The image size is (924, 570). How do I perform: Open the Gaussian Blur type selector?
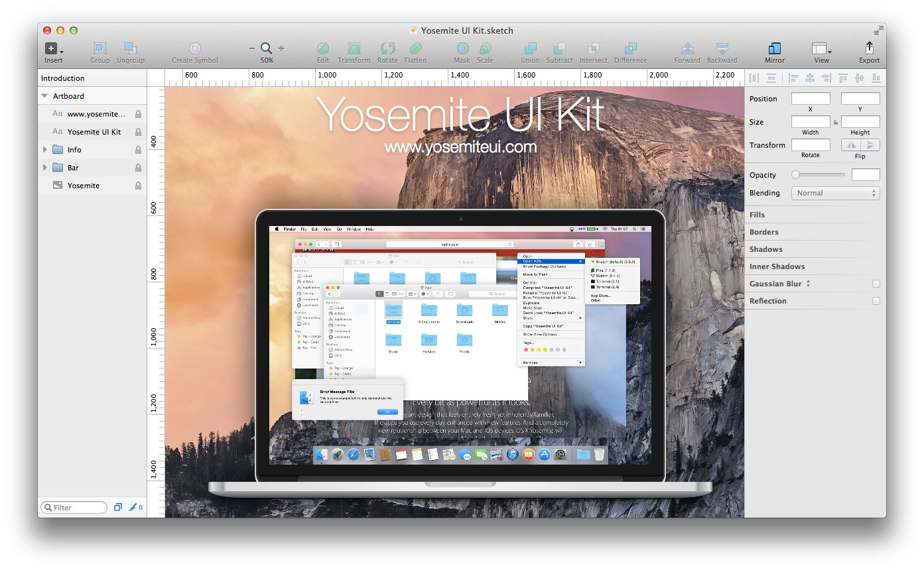coord(809,284)
